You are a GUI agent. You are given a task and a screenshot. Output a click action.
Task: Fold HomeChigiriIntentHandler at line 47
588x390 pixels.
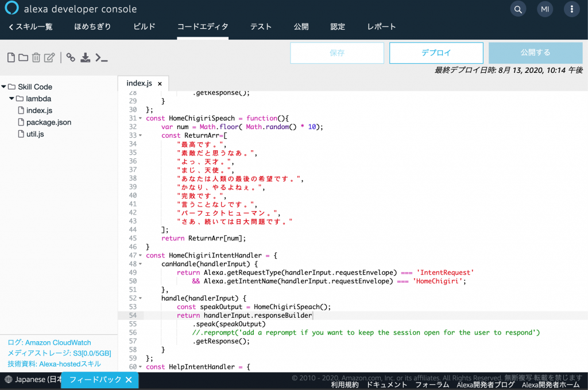[x=140, y=255]
